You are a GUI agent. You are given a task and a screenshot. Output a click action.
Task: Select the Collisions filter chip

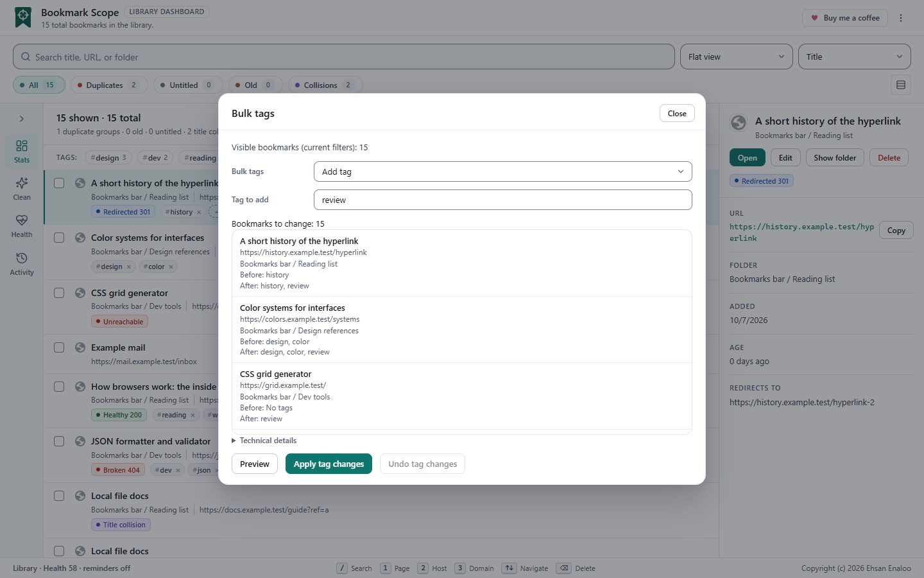[x=325, y=85]
